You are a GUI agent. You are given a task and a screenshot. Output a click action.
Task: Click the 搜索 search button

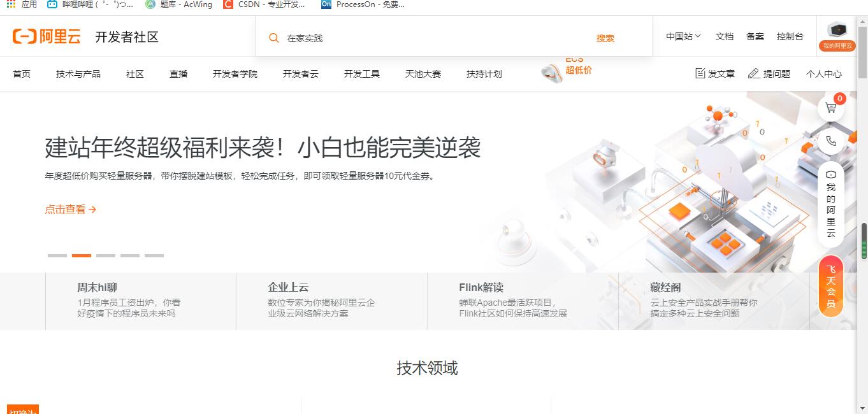point(605,38)
